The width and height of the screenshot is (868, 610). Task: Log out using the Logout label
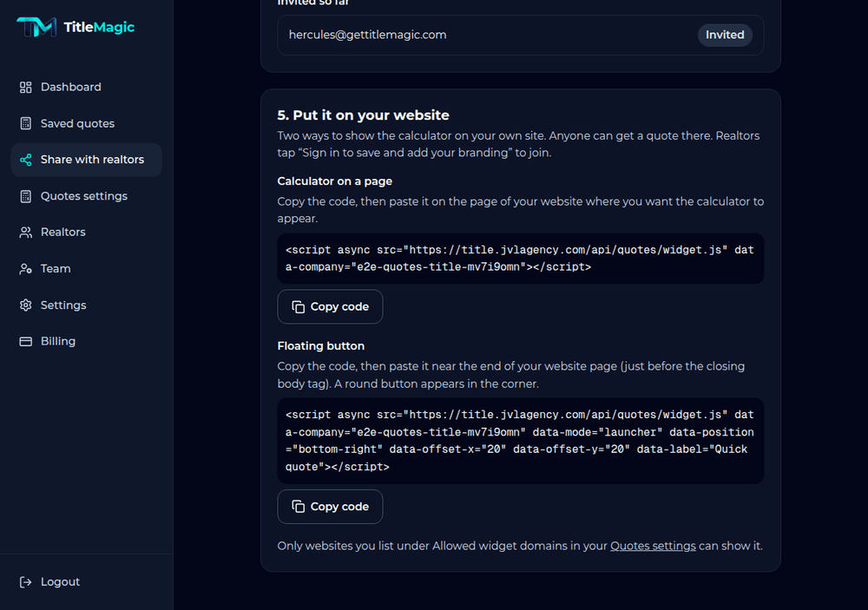pos(61,581)
